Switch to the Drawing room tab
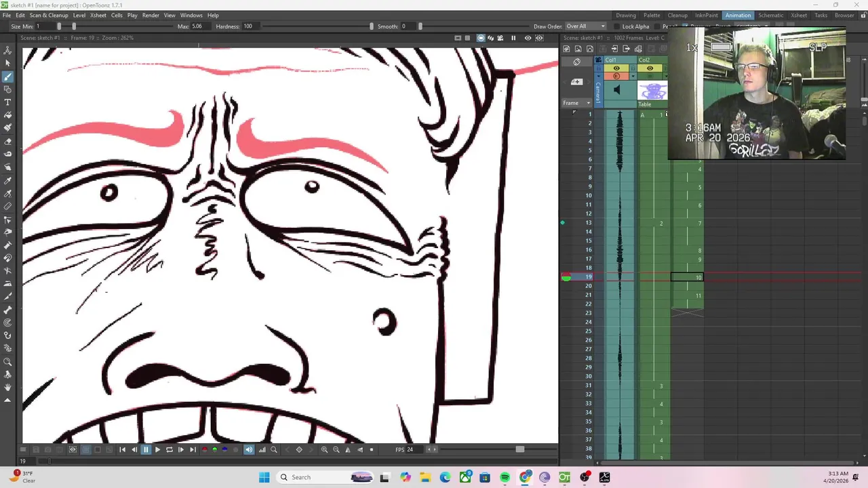Image resolution: width=868 pixels, height=488 pixels. (x=626, y=15)
